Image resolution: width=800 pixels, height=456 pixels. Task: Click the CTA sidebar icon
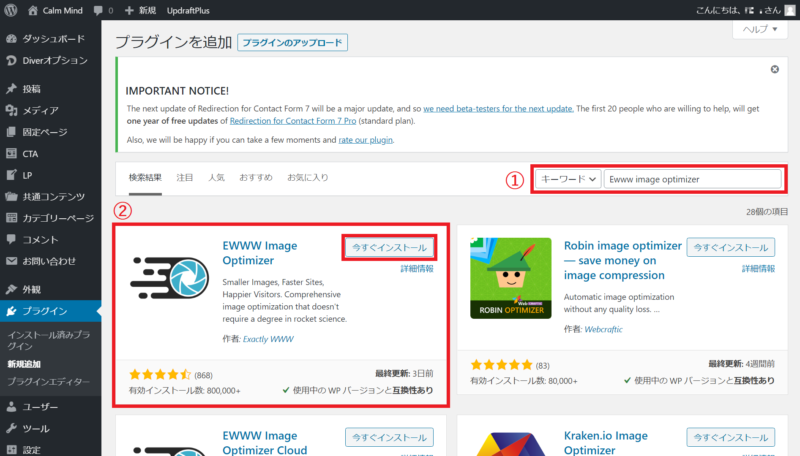[11, 154]
